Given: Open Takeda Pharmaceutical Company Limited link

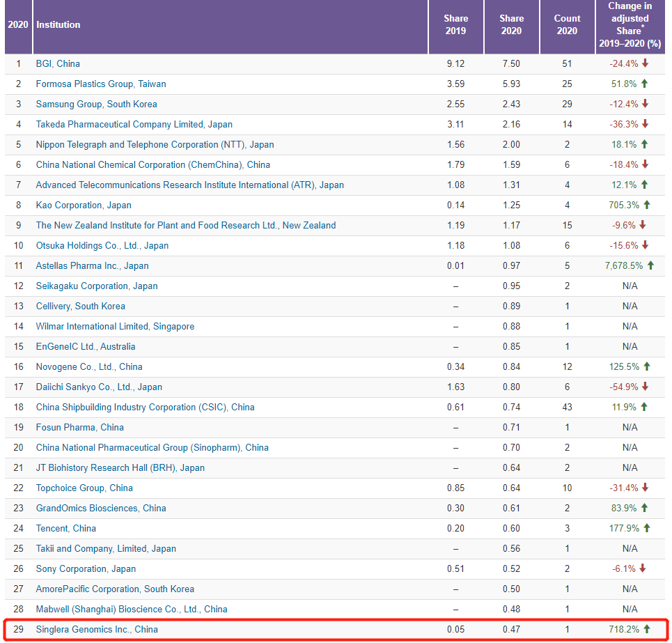Looking at the screenshot, I should (134, 124).
